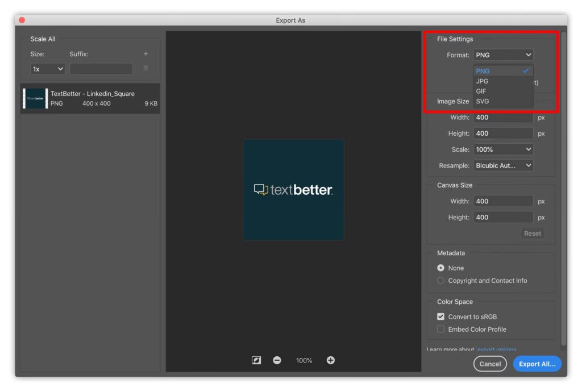Screen dimensions: 582x392
Task: Choose SVG from the format list
Action: tap(483, 101)
